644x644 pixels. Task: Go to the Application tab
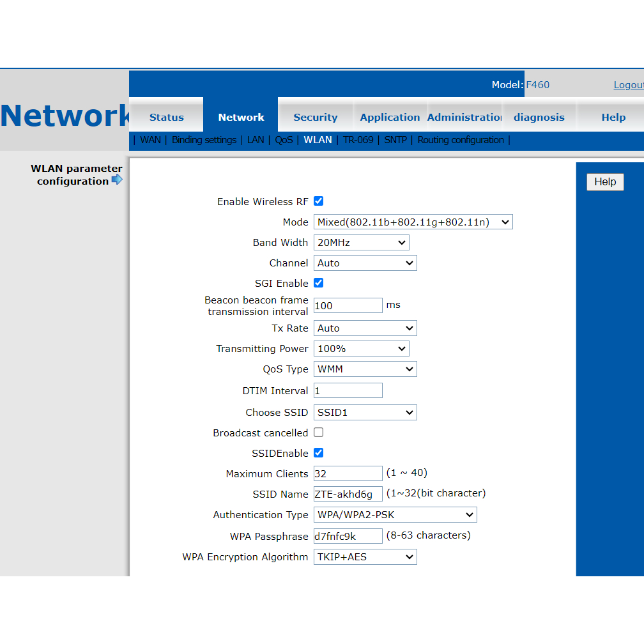(x=390, y=117)
